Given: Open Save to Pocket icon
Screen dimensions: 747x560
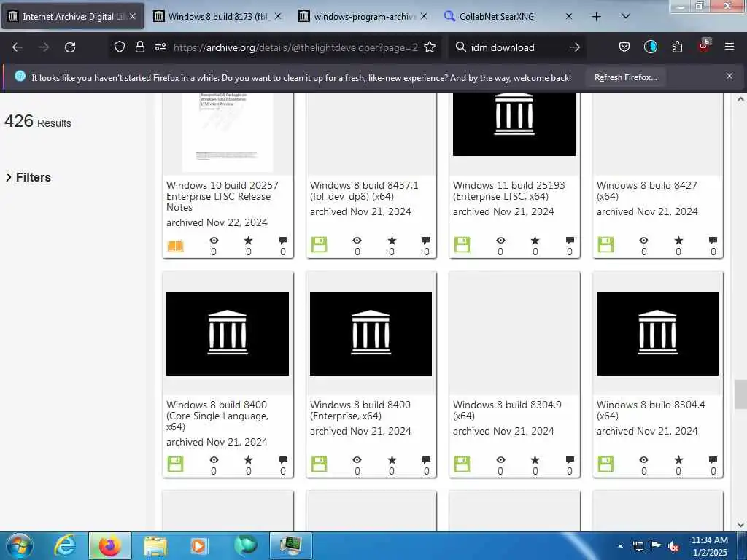Looking at the screenshot, I should [x=624, y=47].
